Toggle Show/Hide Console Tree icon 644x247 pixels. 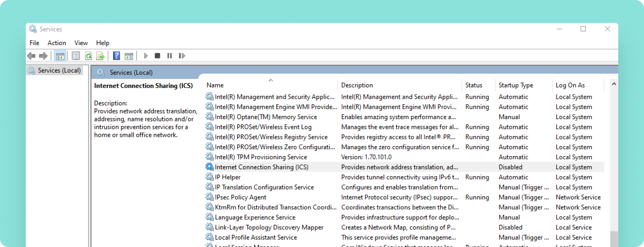tap(60, 56)
